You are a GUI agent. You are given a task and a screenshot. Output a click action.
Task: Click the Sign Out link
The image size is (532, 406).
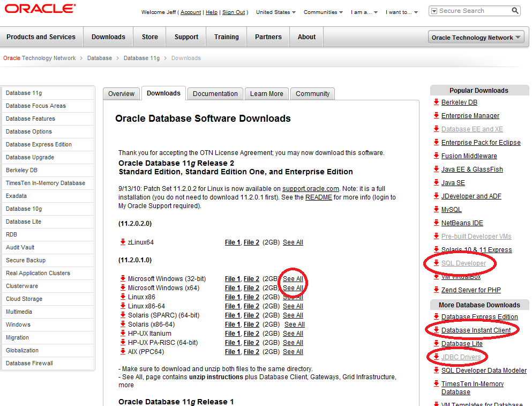[x=234, y=12]
